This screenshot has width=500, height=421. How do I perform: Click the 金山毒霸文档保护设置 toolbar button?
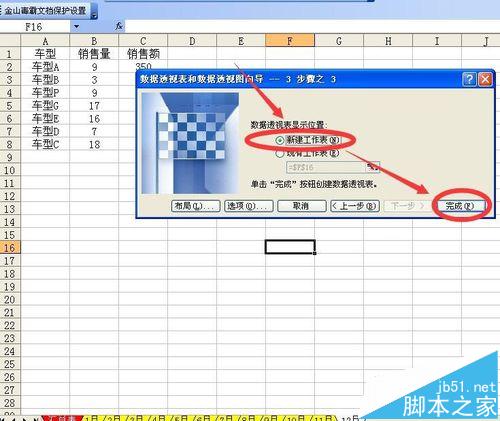tap(45, 11)
